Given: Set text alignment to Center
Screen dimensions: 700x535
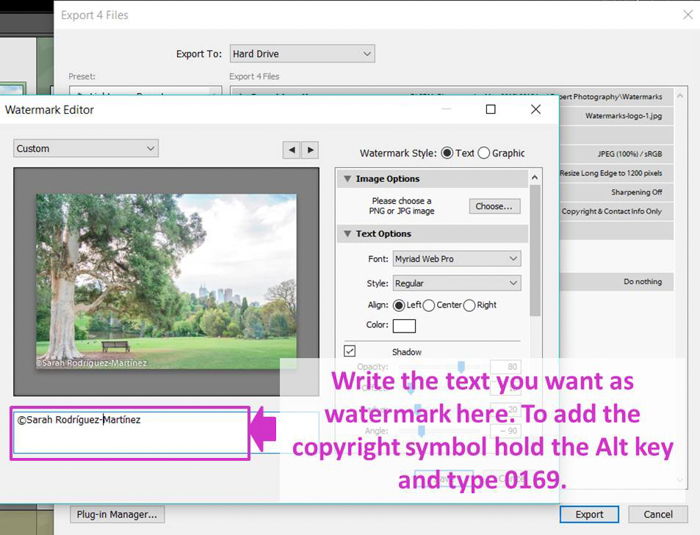Looking at the screenshot, I should pyautogui.click(x=430, y=305).
